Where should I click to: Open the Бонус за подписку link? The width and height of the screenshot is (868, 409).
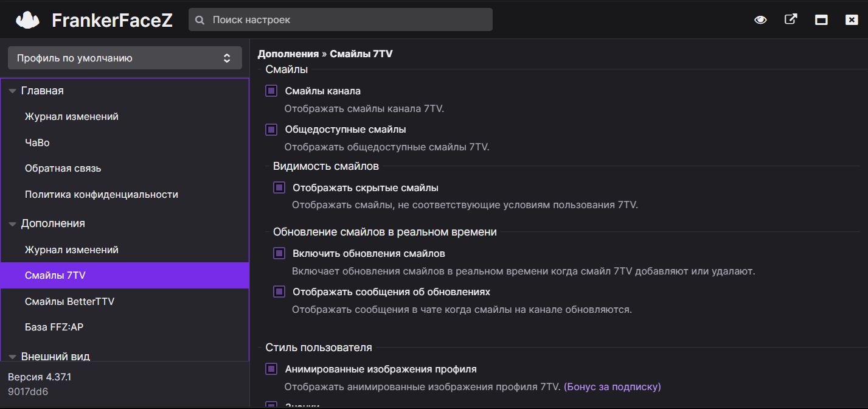pyautogui.click(x=612, y=386)
